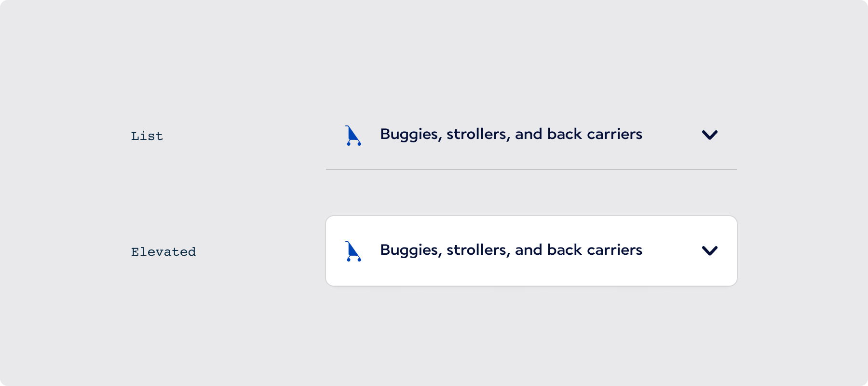Click the stroller icon in the List row

353,135
